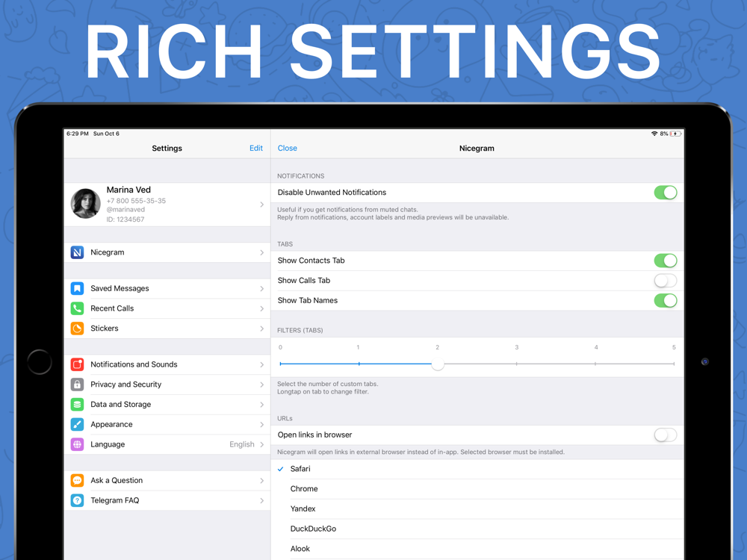Click the Telegram FAQ question mark icon
This screenshot has width=747, height=560.
pos(77,500)
